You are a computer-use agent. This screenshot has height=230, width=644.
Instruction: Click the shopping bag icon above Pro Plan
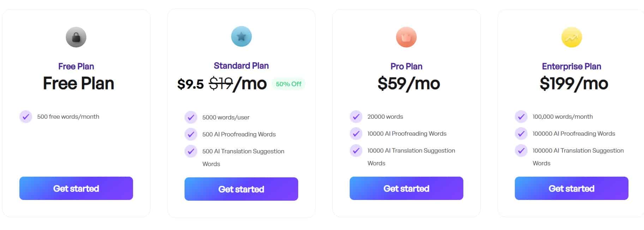click(x=406, y=37)
